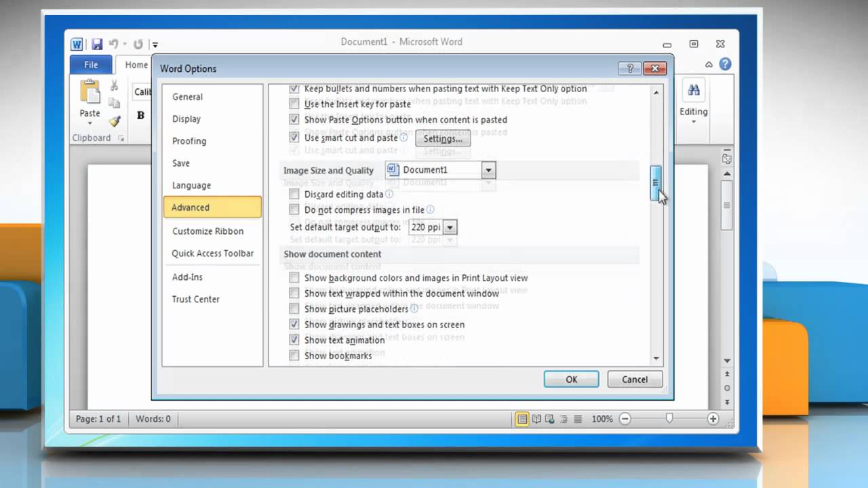The width and height of the screenshot is (868, 488).
Task: Select Save category in Word Options
Action: 212,163
